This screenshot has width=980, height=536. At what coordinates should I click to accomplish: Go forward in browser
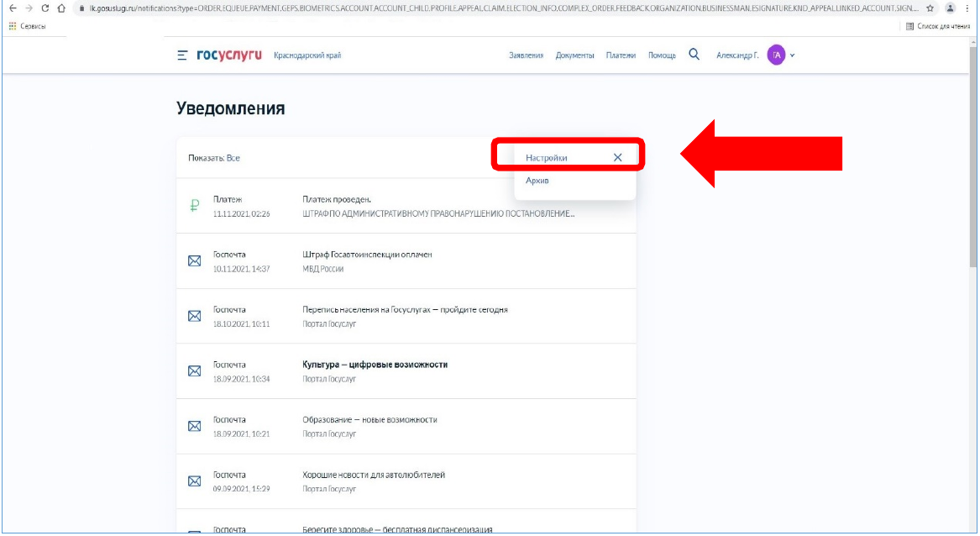[x=29, y=8]
